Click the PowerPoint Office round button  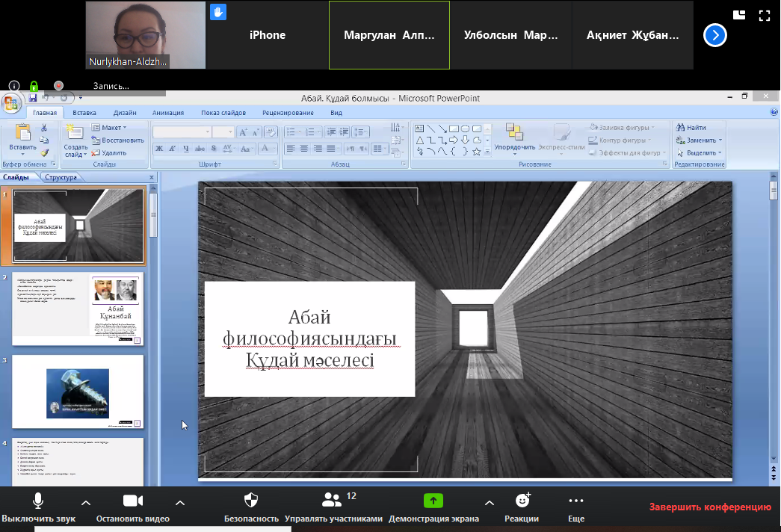[11, 102]
